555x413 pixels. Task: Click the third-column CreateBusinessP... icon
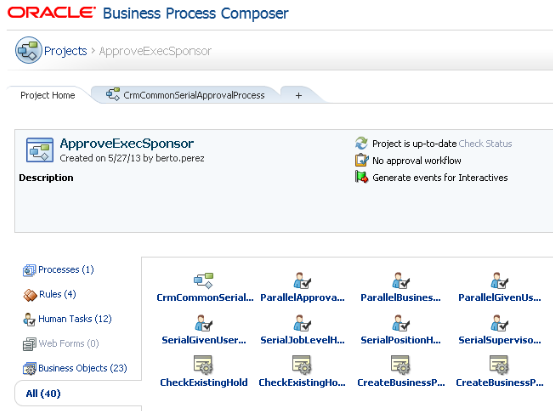tap(400, 365)
